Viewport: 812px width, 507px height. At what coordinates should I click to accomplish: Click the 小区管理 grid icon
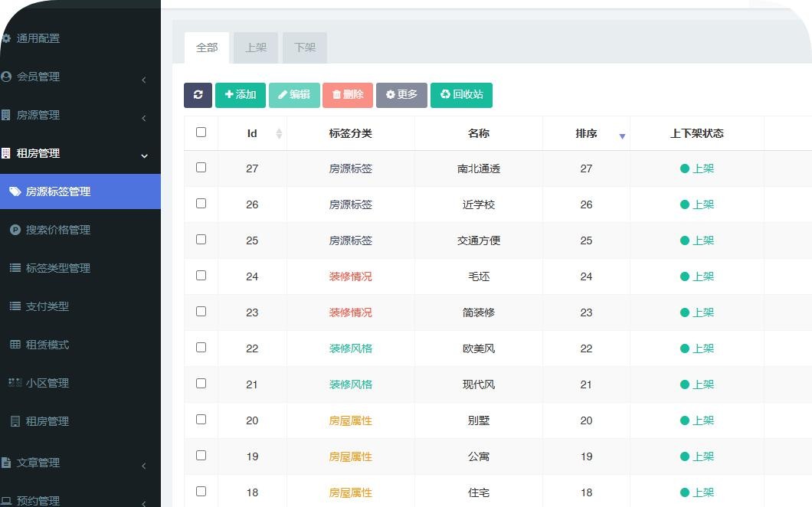pyautogui.click(x=15, y=383)
